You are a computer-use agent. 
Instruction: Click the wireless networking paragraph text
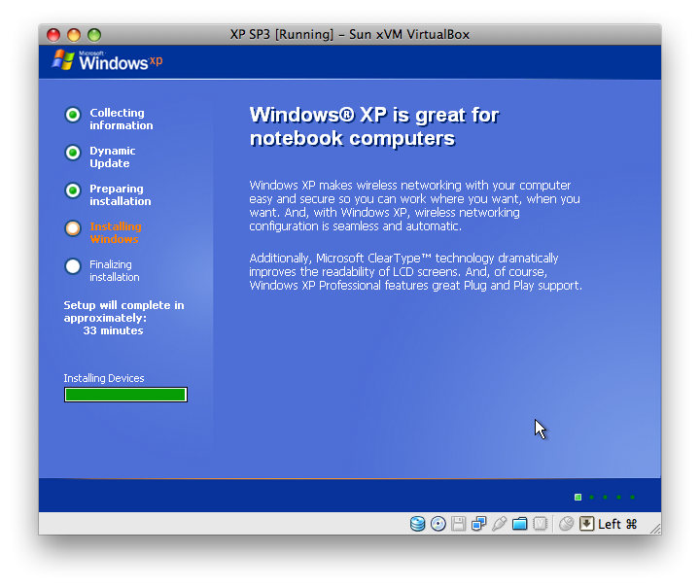(x=414, y=206)
